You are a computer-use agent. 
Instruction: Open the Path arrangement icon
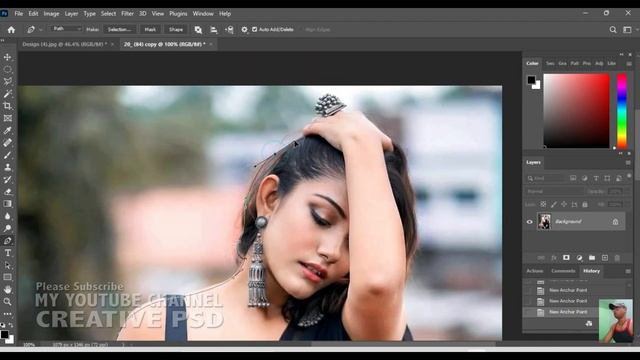pos(229,30)
